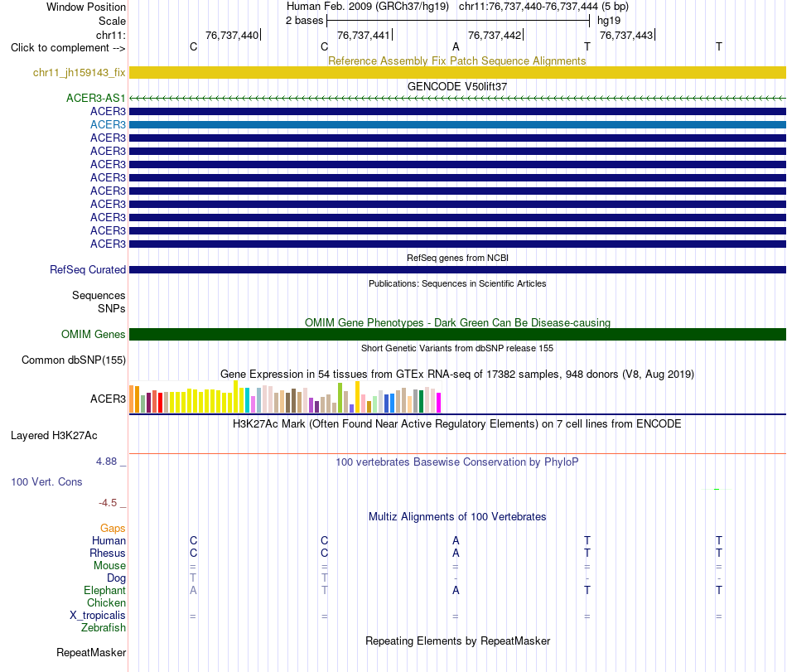Click the Sequences publications track label
The image size is (787, 672).
click(99, 296)
